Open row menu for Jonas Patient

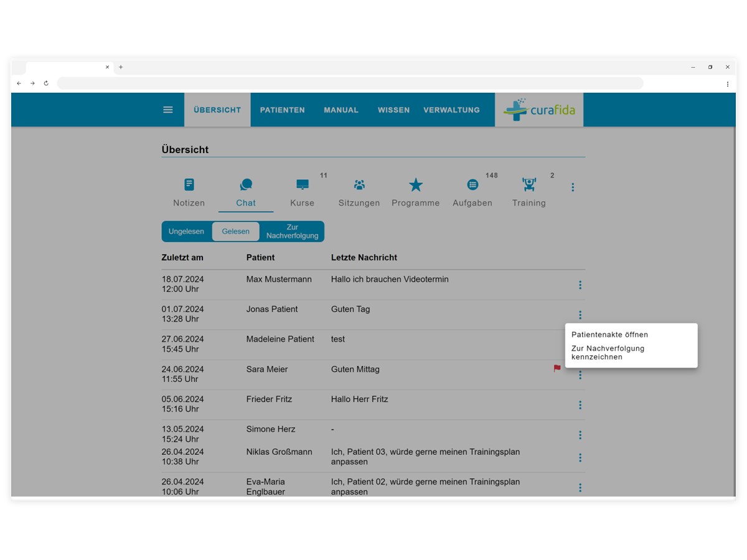580,315
